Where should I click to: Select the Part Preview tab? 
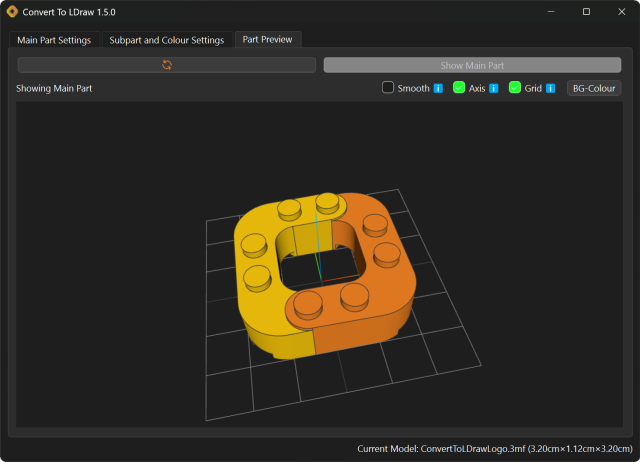click(268, 39)
